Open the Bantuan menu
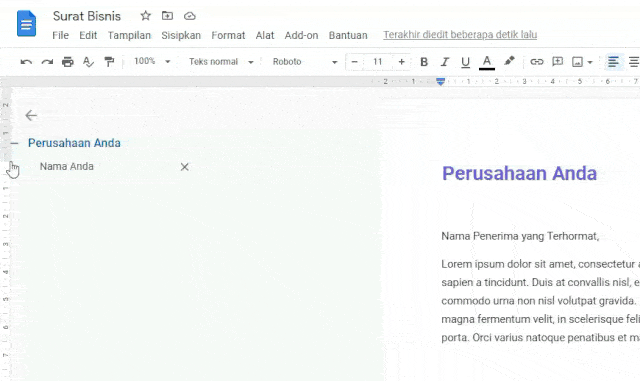The height and width of the screenshot is (381, 640). pos(348,35)
